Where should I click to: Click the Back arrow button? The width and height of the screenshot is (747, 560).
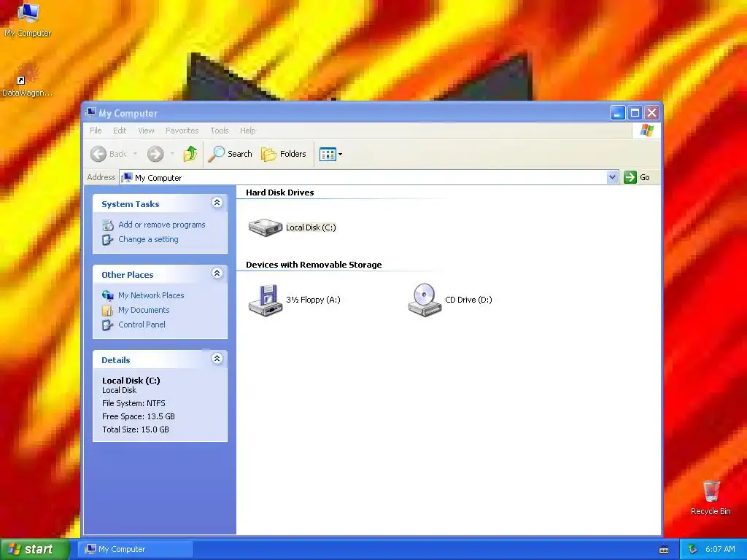[109, 154]
